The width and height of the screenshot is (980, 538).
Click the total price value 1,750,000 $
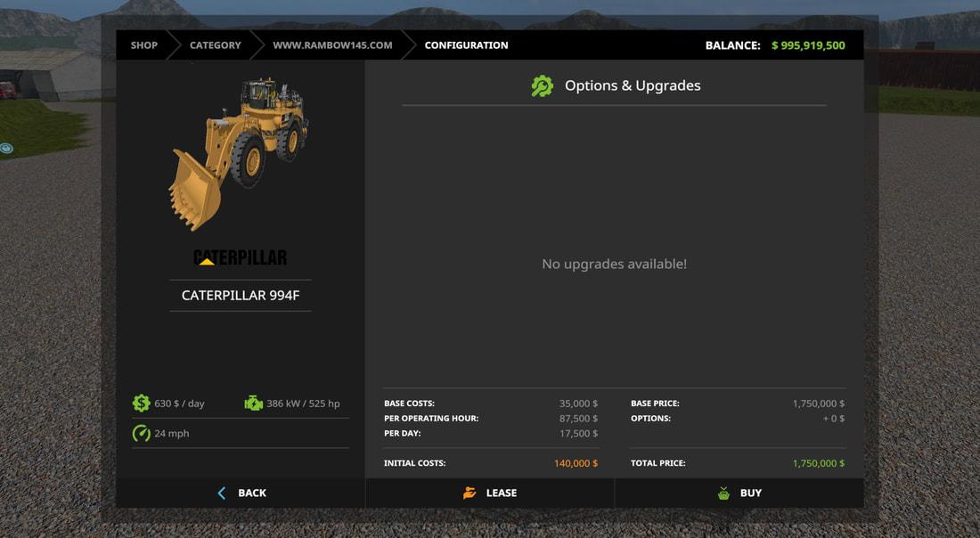pyautogui.click(x=818, y=463)
